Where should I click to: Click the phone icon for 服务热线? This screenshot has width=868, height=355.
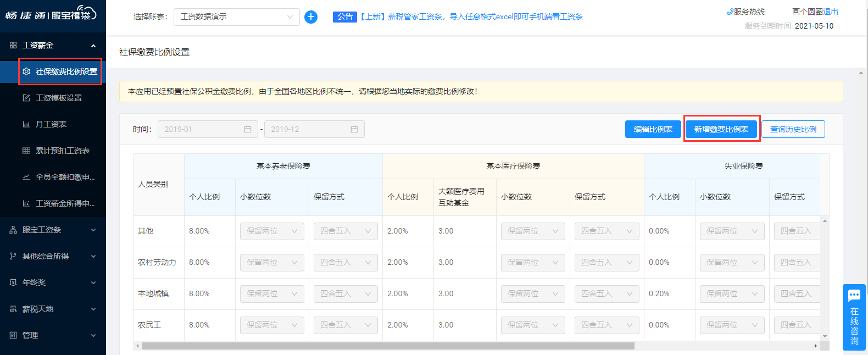[730, 12]
